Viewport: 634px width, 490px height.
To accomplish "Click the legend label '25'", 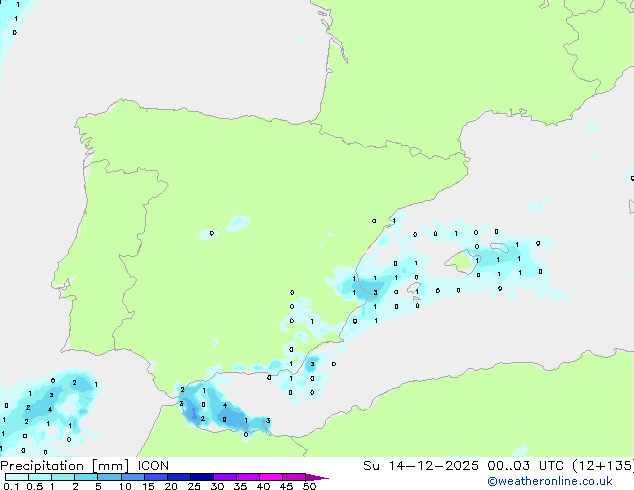I will click(x=194, y=486).
